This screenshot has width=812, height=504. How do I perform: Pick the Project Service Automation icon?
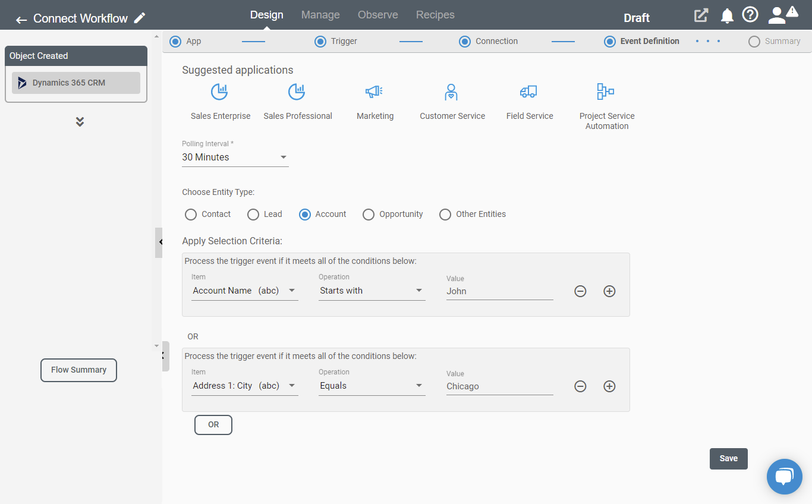tap(606, 92)
